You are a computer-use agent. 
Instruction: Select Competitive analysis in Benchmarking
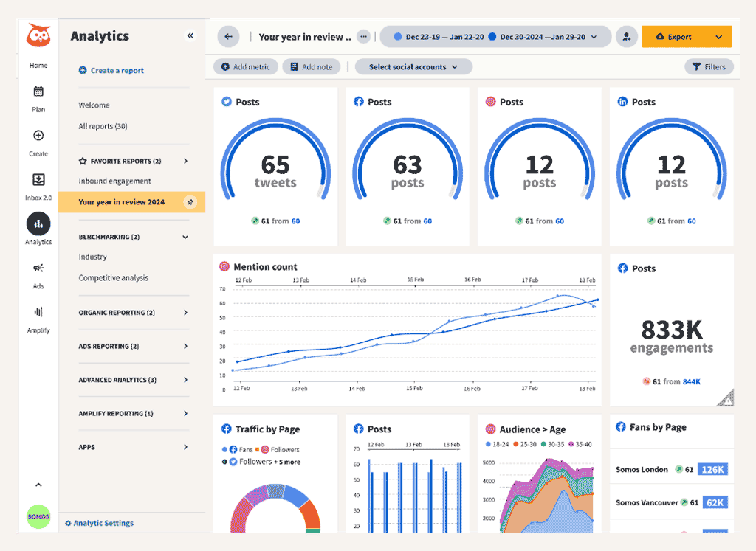pos(113,278)
